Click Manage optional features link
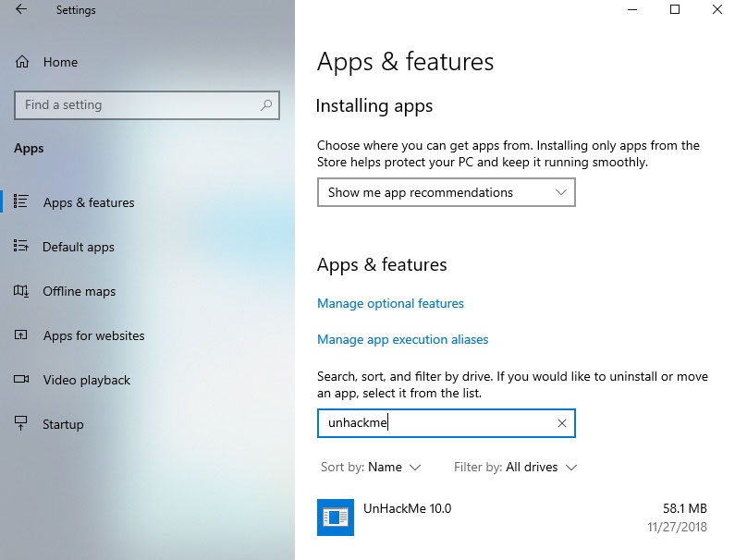735x560 pixels. click(x=390, y=304)
